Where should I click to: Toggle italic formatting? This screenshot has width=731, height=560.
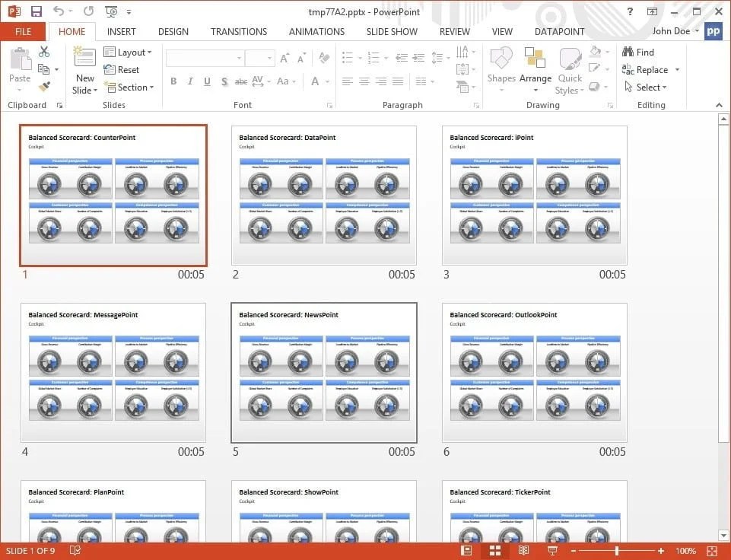coord(190,81)
